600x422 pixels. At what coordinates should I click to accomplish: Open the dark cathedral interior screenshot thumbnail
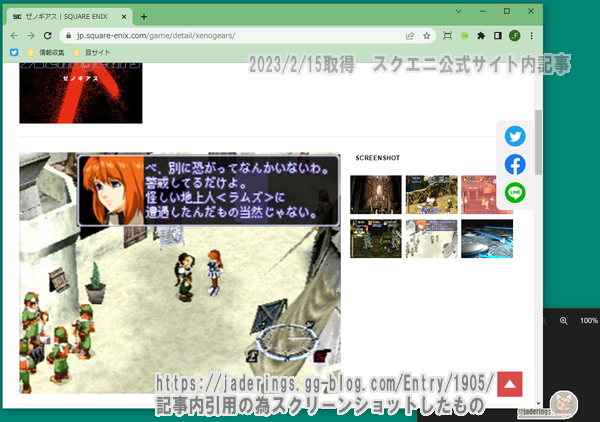click(x=376, y=195)
